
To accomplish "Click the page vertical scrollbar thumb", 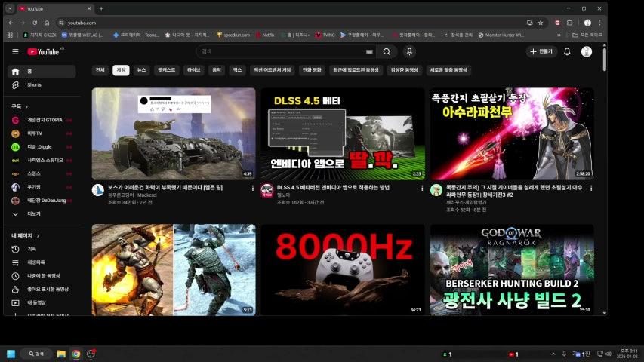I will click(604, 60).
